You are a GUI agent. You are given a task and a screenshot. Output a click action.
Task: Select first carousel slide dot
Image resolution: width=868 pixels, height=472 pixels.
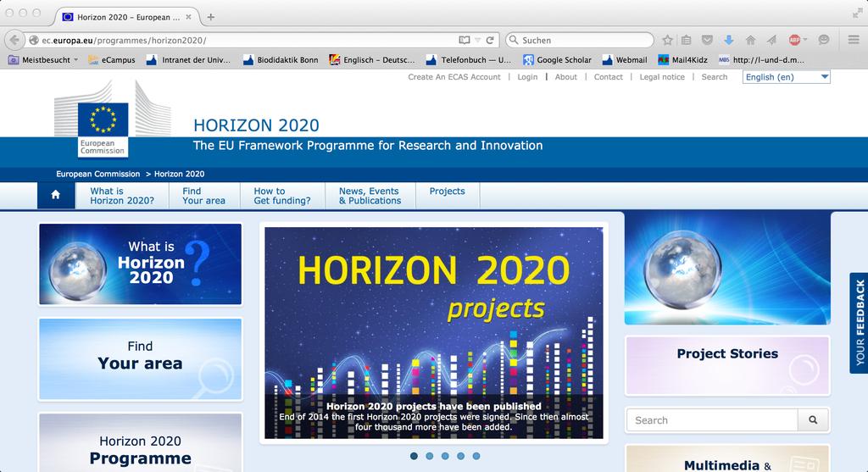(414, 456)
